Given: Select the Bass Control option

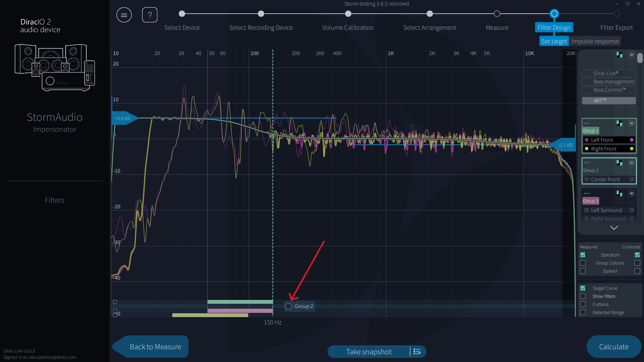Looking at the screenshot, I should tap(609, 90).
